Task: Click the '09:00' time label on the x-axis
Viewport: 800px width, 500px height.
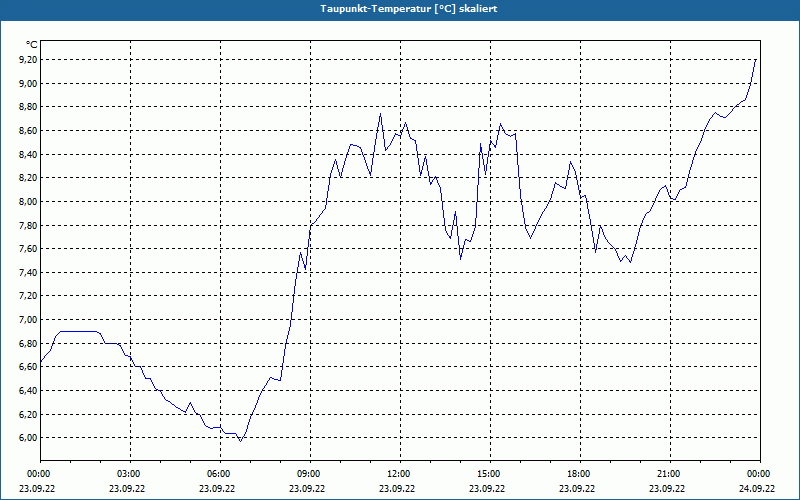Action: point(308,474)
